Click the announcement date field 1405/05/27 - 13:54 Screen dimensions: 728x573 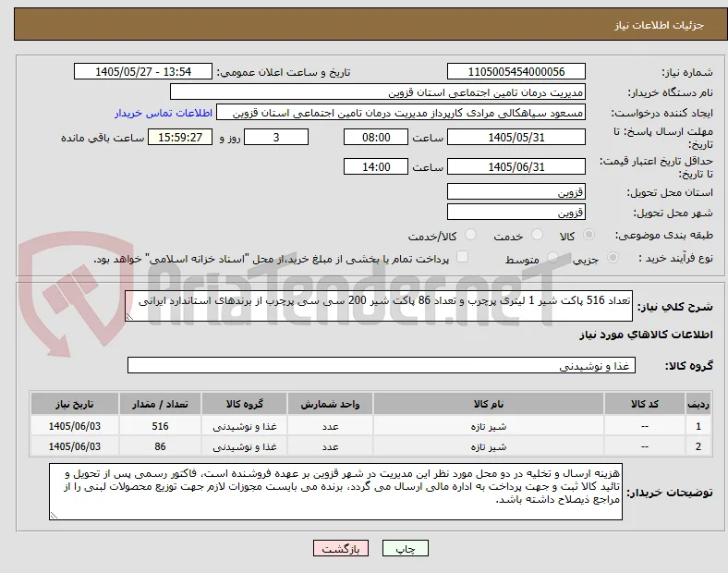tap(143, 71)
